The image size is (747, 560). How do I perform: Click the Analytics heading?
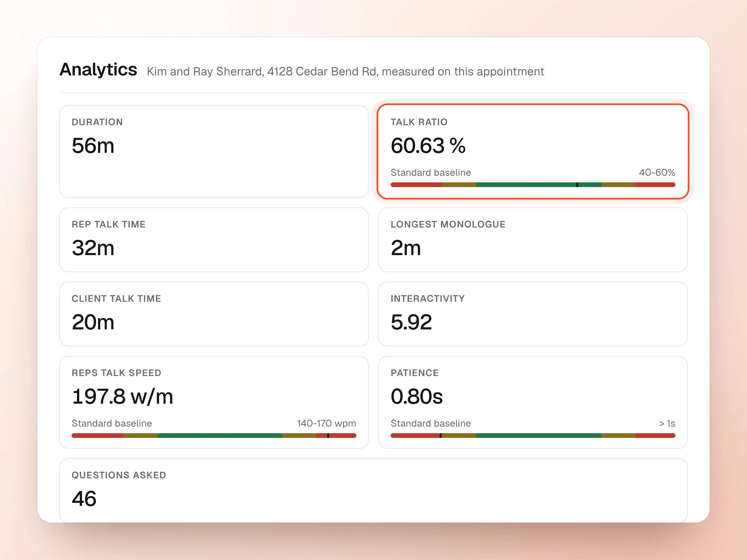coord(98,70)
